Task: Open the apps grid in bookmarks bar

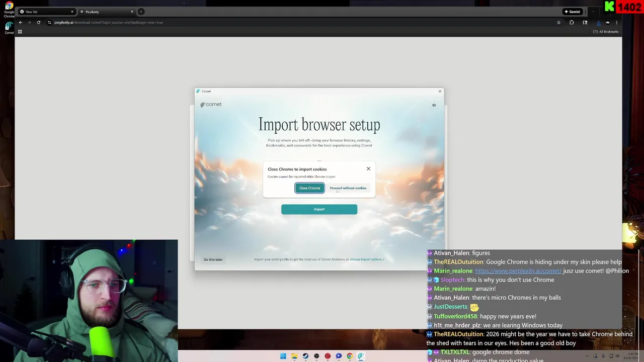Action: [x=20, y=32]
